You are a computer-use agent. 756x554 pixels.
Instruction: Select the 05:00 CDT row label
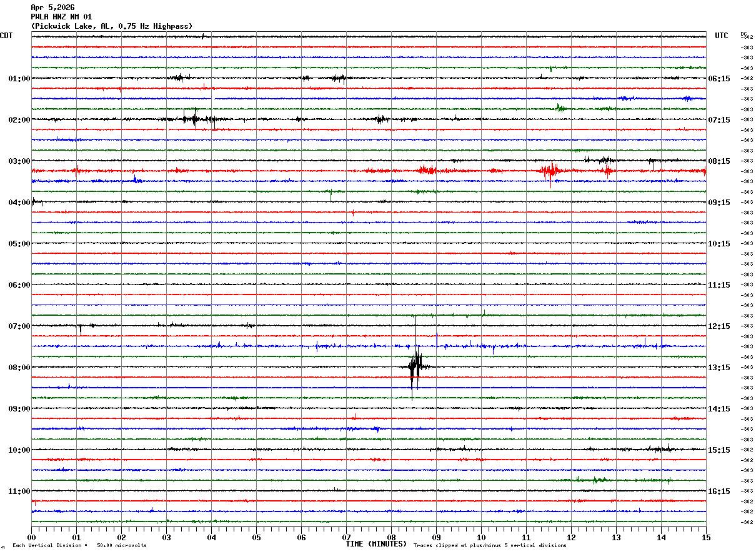tap(19, 244)
